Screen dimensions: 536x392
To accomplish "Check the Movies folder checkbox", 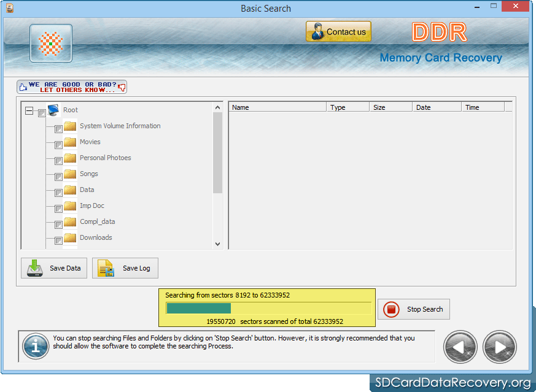I will coord(58,145).
